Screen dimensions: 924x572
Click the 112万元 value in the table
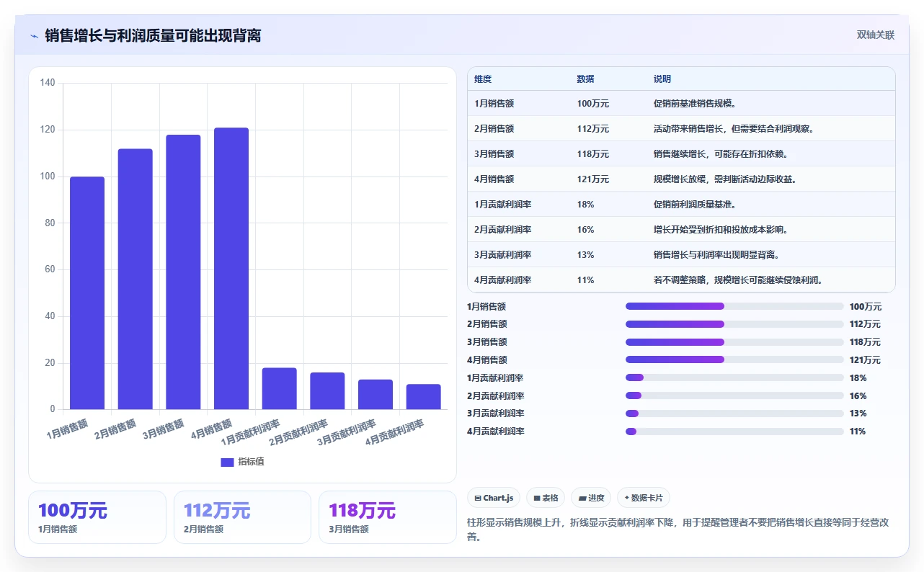coord(592,129)
